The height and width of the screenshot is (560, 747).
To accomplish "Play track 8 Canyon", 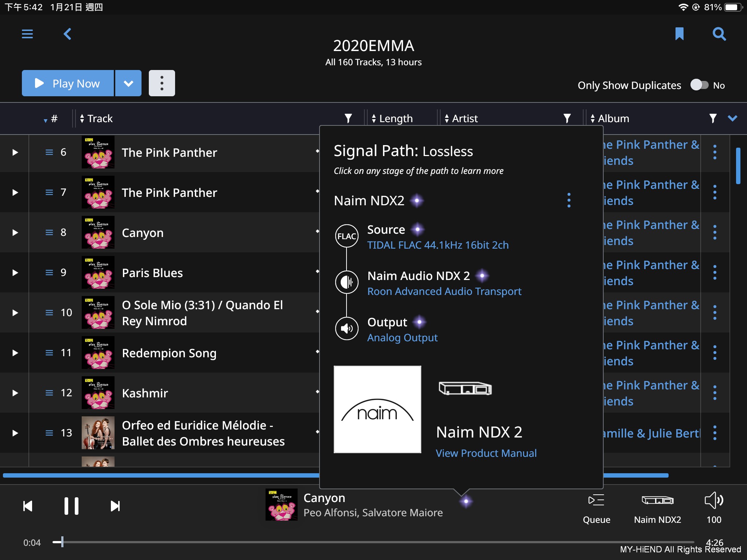I will click(x=15, y=233).
